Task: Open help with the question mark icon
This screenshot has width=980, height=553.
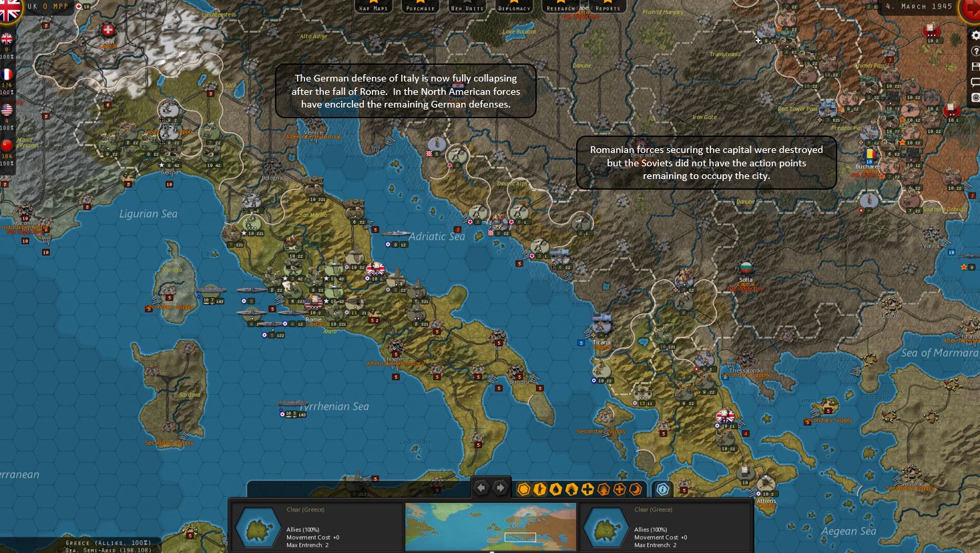Action: point(975,51)
